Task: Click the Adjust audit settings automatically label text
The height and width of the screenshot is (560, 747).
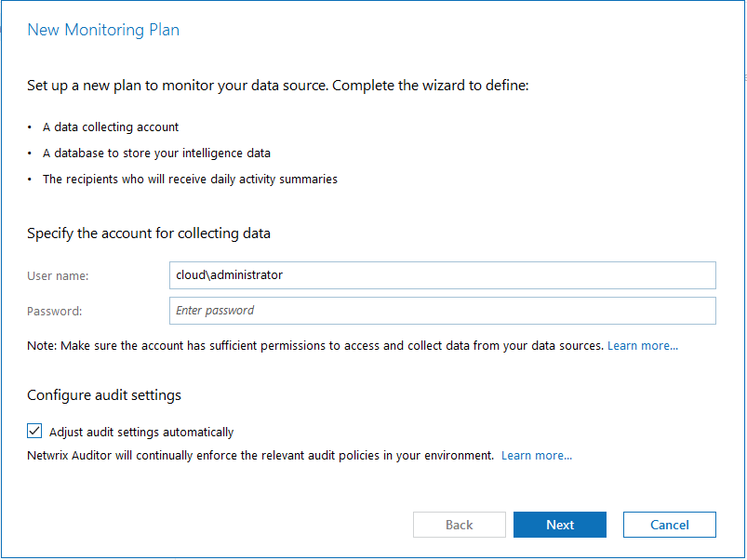Action: 140,432
